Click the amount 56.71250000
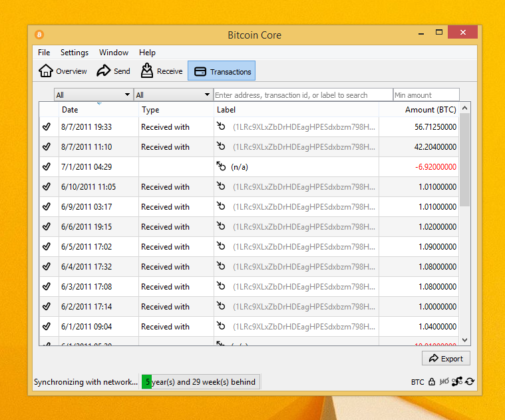 coord(435,127)
